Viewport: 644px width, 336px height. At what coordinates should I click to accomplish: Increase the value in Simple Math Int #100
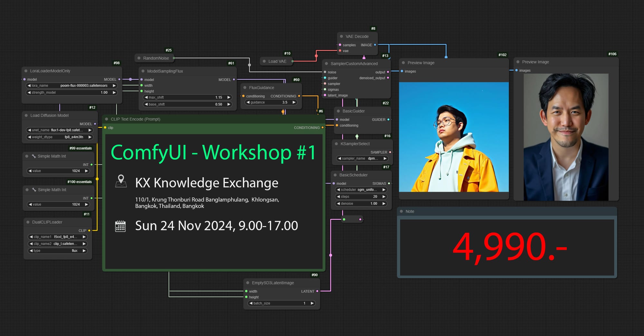pos(86,204)
